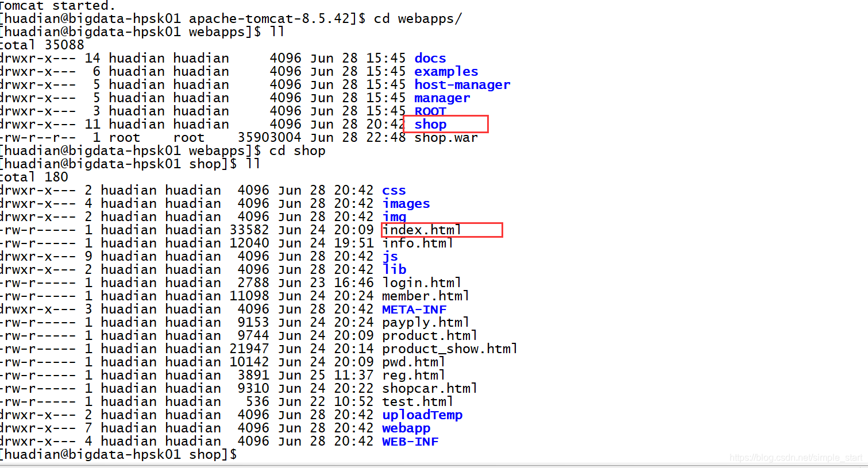This screenshot has height=468, width=868.
Task: Click the 'total 35088' line
Action: point(42,45)
